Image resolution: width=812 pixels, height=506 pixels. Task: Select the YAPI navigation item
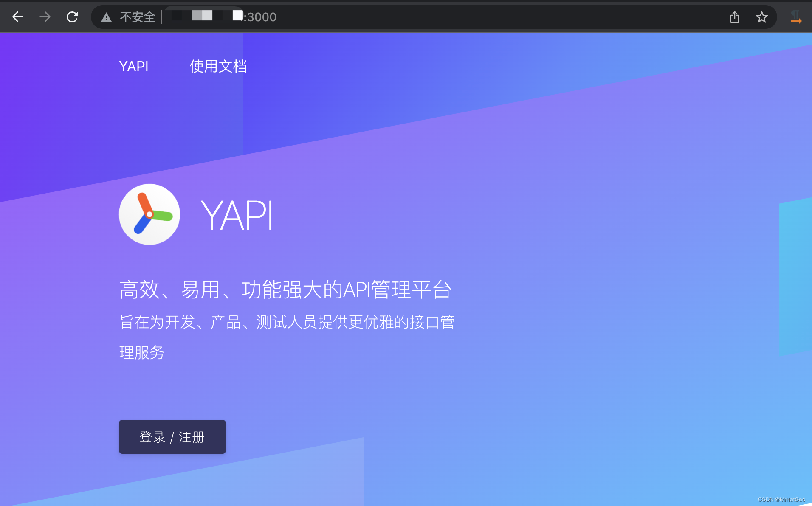(x=134, y=66)
